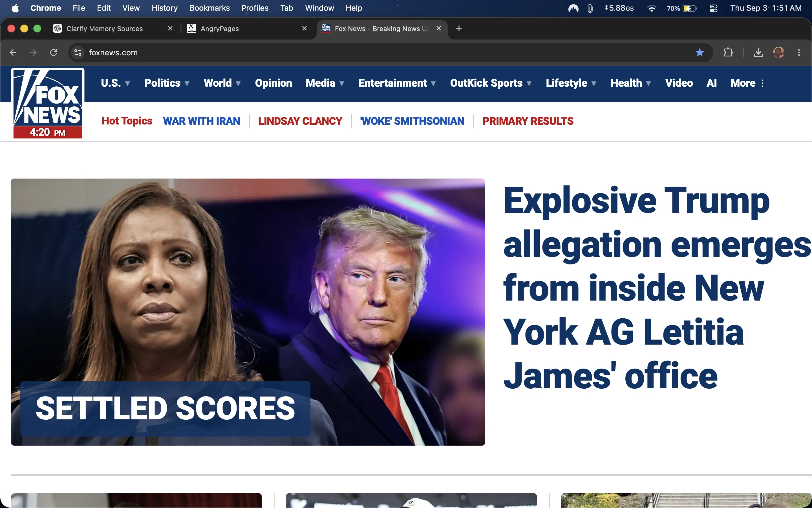Close the Fox News tab
812x508 pixels.
pos(438,29)
